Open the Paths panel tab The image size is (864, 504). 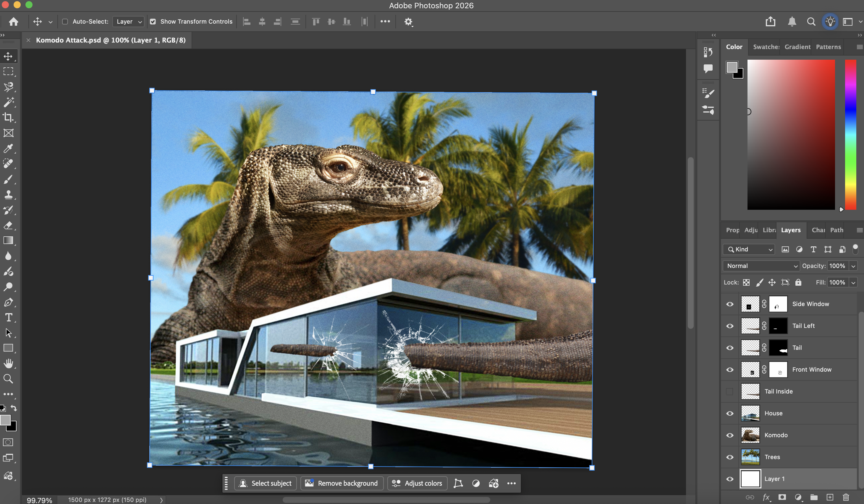(x=837, y=230)
